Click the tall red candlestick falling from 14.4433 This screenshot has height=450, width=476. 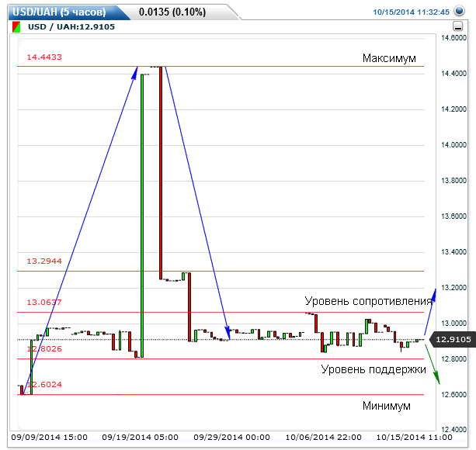tap(161, 172)
